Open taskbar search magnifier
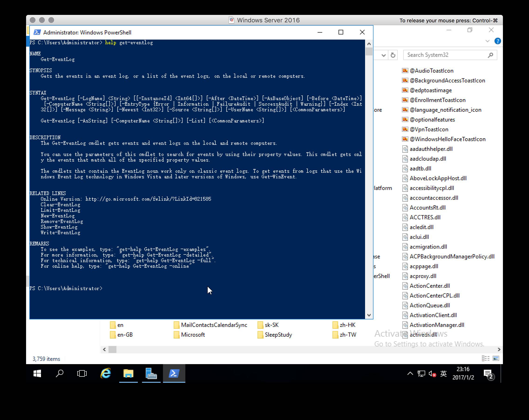 [x=60, y=374]
